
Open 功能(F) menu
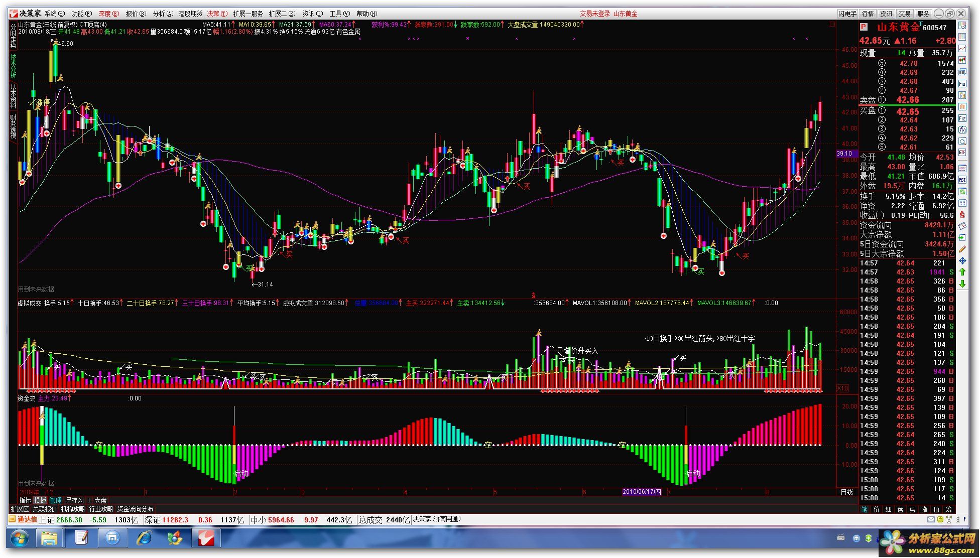(x=82, y=14)
